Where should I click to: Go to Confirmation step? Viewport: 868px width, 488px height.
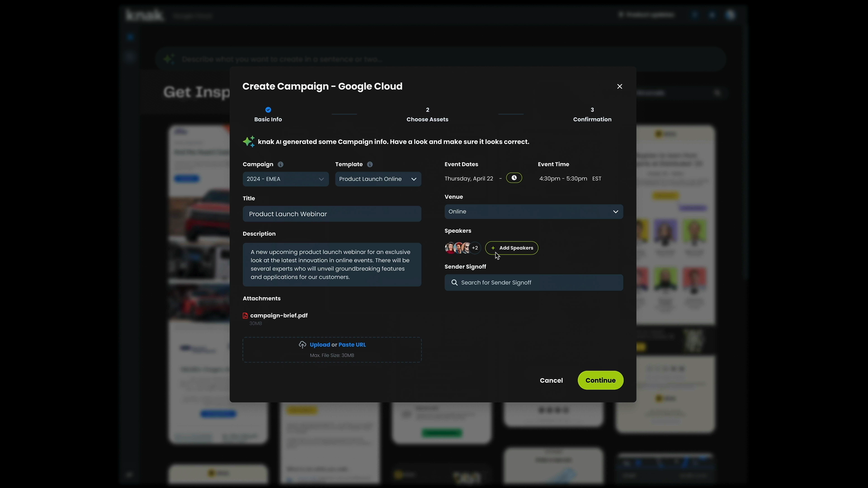(x=592, y=115)
